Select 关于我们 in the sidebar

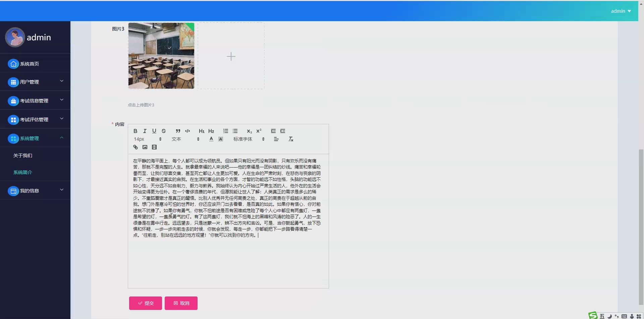click(22, 155)
